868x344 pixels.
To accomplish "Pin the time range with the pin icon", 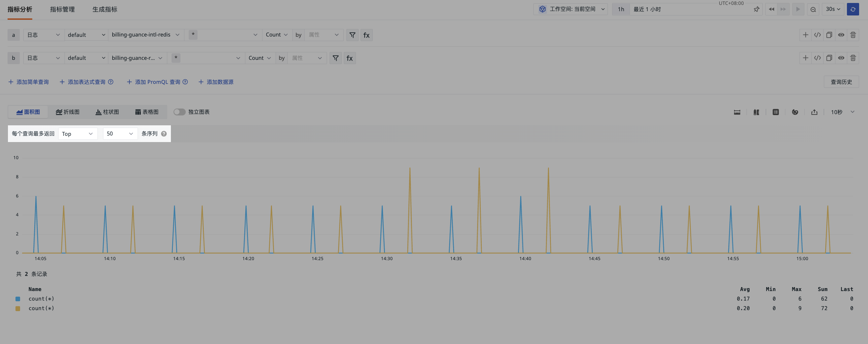I will pyautogui.click(x=756, y=10).
